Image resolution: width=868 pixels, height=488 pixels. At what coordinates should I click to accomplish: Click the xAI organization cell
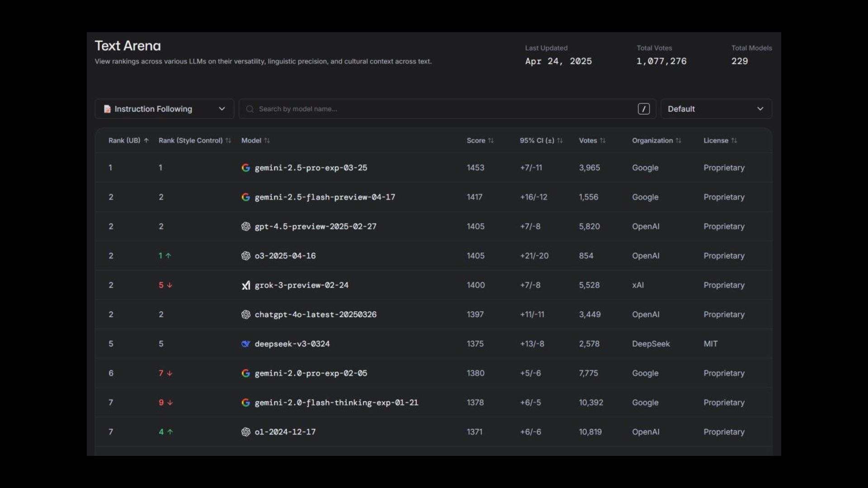click(x=637, y=285)
